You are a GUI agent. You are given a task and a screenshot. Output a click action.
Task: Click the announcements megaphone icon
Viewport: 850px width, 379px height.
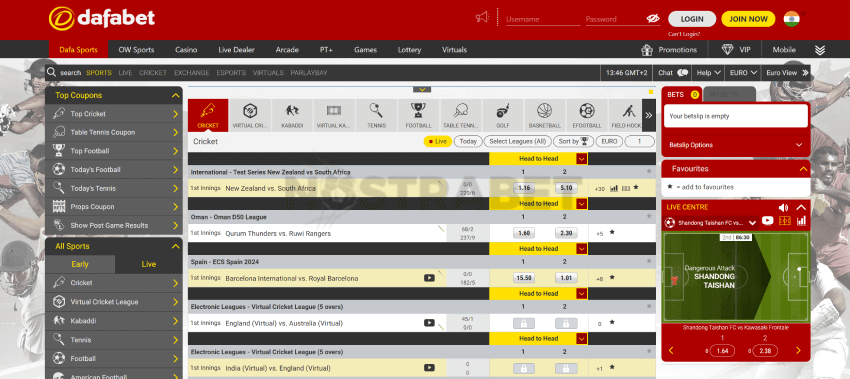tap(482, 18)
